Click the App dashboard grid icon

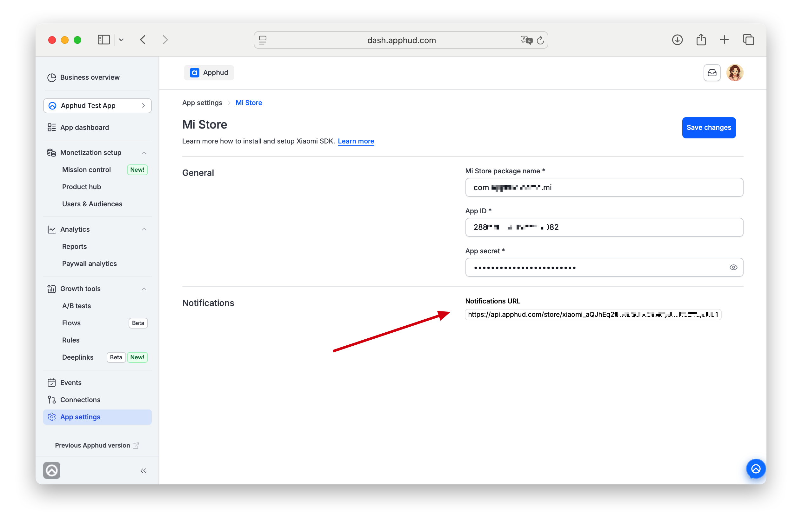coord(51,127)
